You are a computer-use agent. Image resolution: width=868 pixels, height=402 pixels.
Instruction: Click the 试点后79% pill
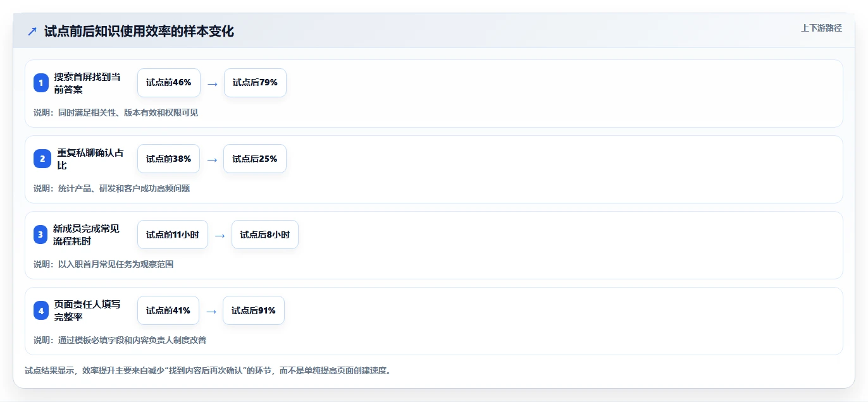(x=255, y=83)
